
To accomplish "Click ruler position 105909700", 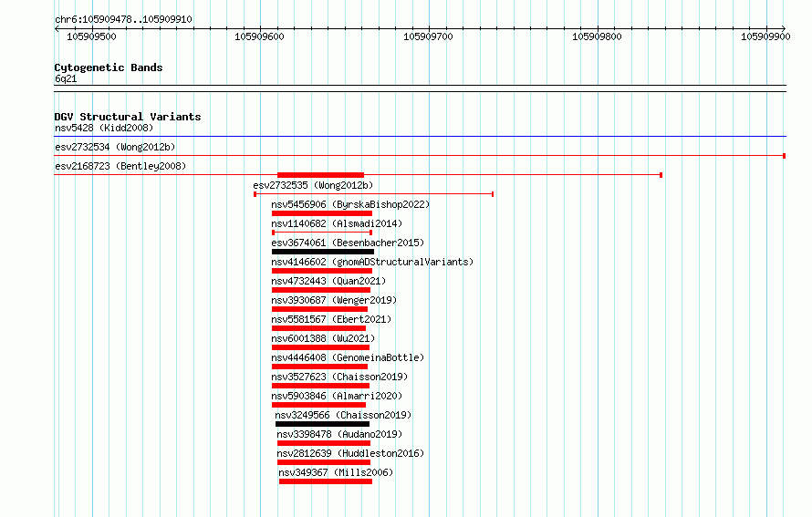I will click(x=428, y=36).
